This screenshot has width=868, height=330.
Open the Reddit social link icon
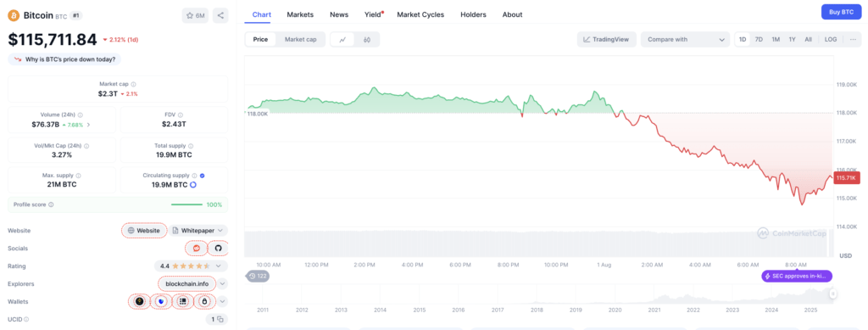tap(196, 248)
